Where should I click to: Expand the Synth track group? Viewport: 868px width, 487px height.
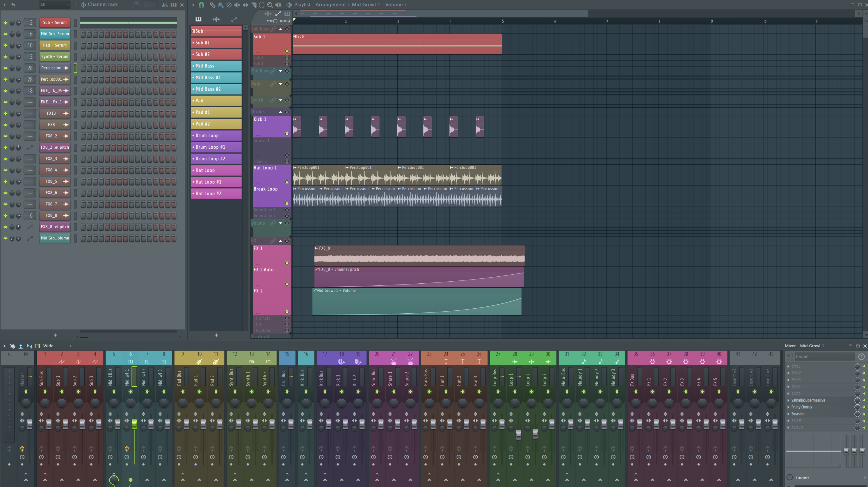pyautogui.click(x=280, y=100)
